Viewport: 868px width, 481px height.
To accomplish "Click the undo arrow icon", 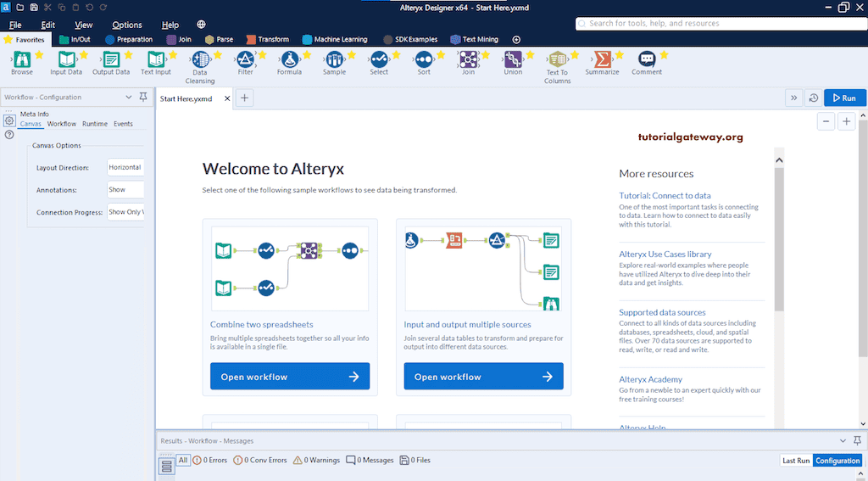I will 90,7.
